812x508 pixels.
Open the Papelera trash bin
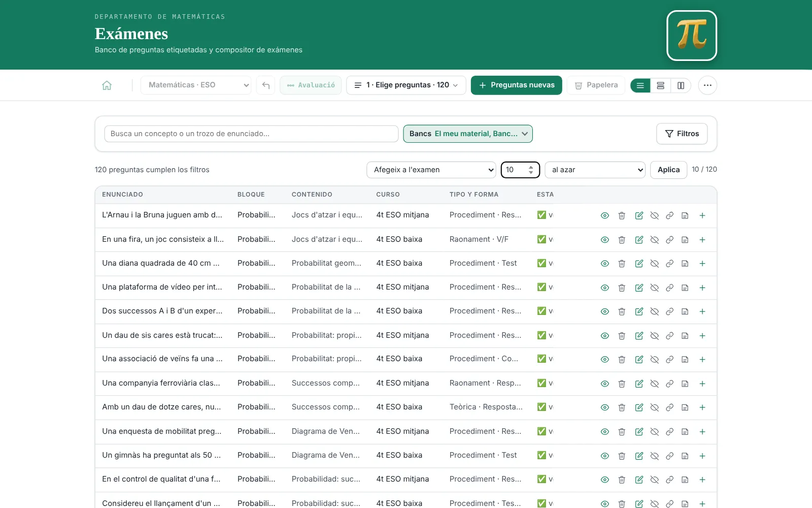[596, 85]
